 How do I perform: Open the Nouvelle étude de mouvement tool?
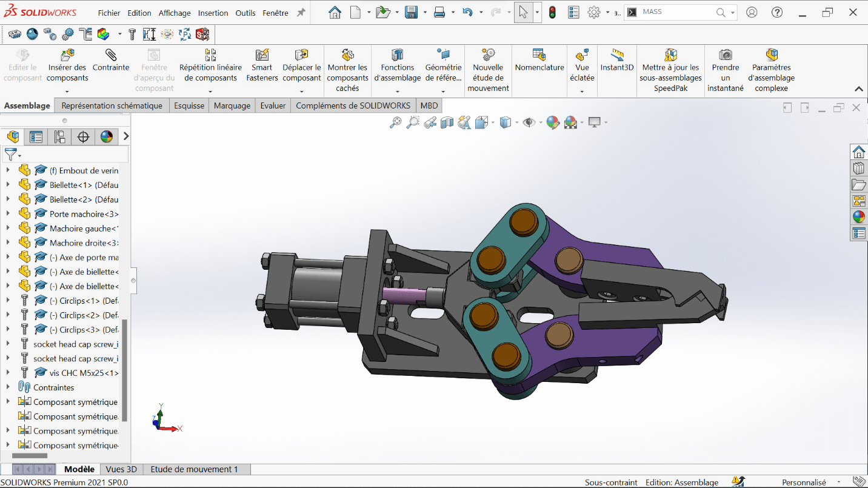pyautogui.click(x=488, y=56)
